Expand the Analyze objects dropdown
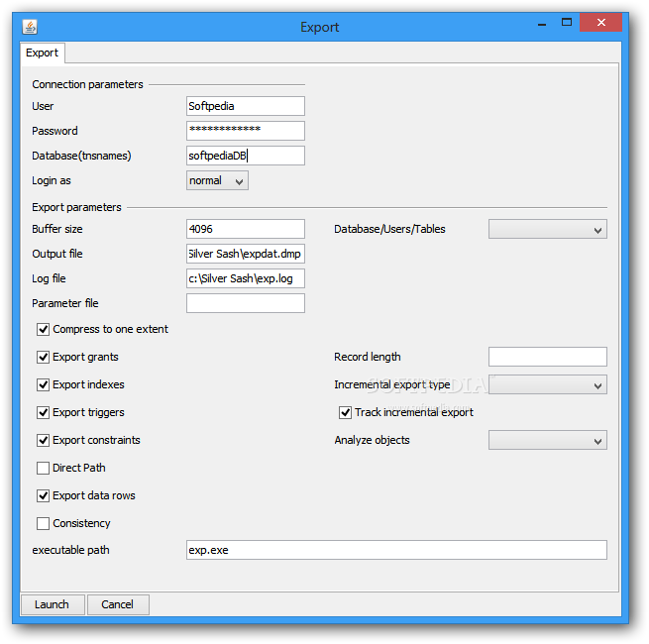649x644 pixels. (548, 440)
